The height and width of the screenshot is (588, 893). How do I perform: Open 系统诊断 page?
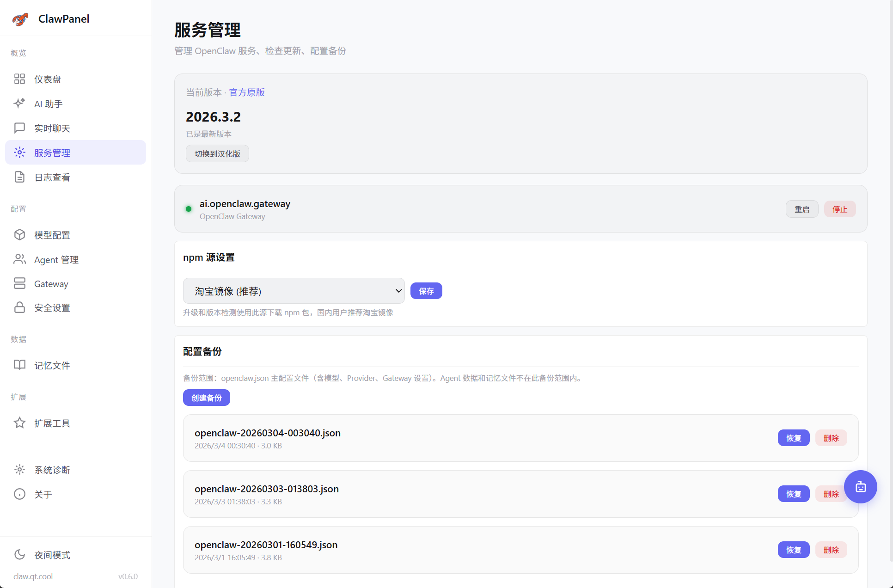click(x=75, y=470)
